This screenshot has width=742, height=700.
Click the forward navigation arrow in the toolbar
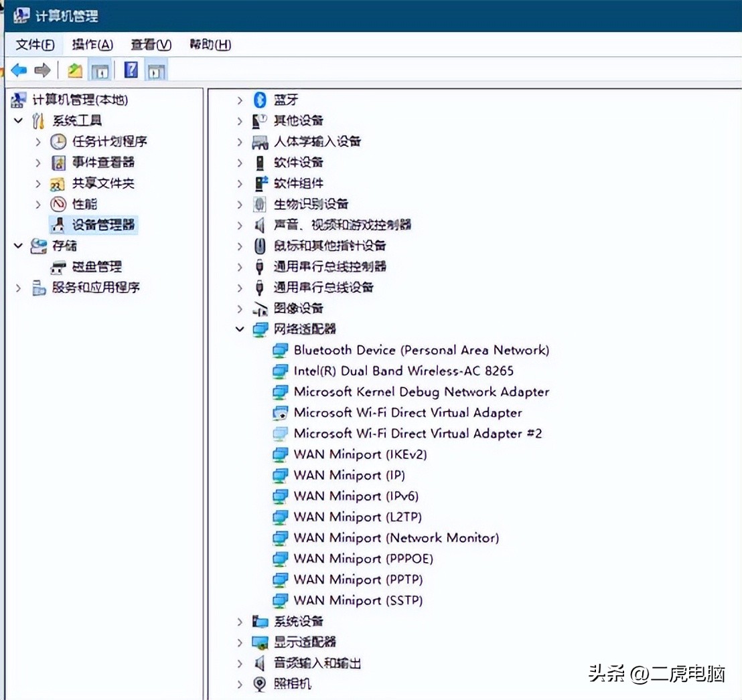pos(42,69)
